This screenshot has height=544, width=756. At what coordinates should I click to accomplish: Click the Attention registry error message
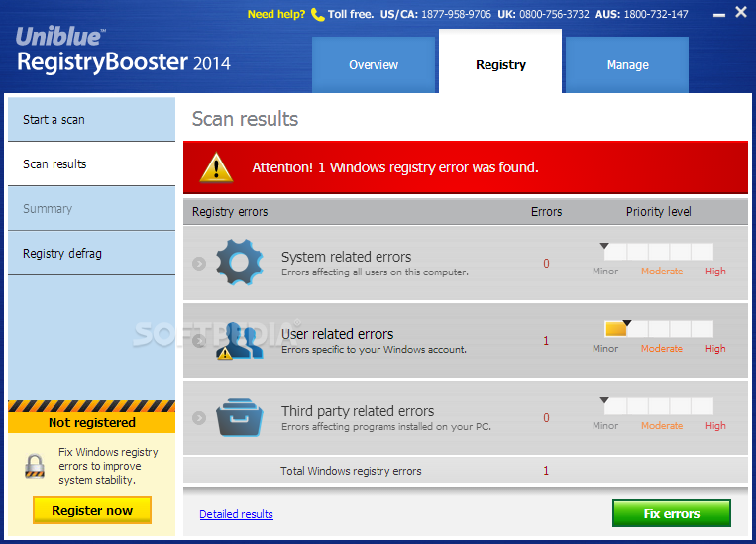pyautogui.click(x=395, y=167)
